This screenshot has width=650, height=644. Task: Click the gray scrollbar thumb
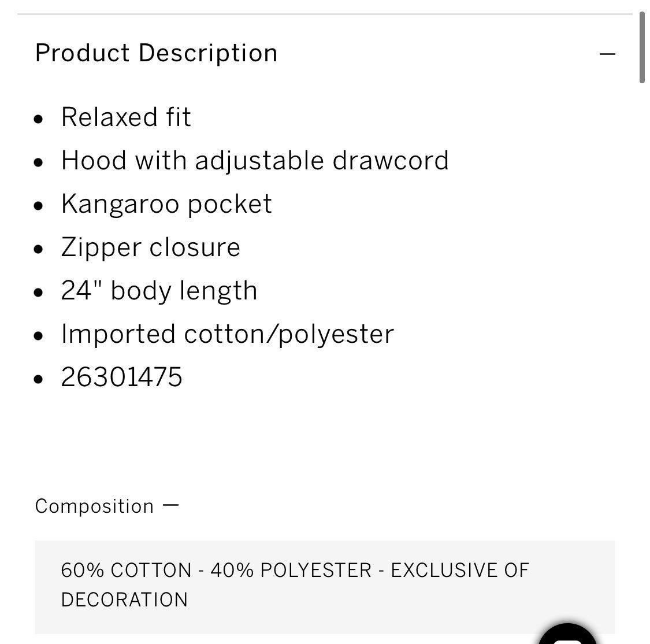pos(642,47)
